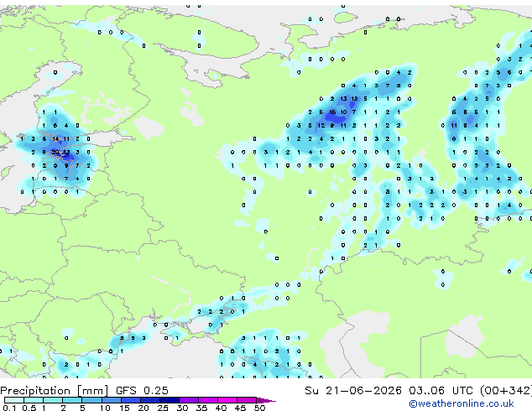Click the 16 precipitation value on the map
The image size is (532, 411).
332,112
